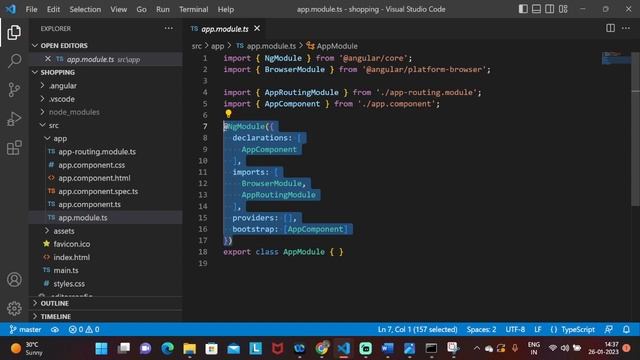
Task: Open Explorer Views and More Actions ellipsis
Action: pos(169,28)
